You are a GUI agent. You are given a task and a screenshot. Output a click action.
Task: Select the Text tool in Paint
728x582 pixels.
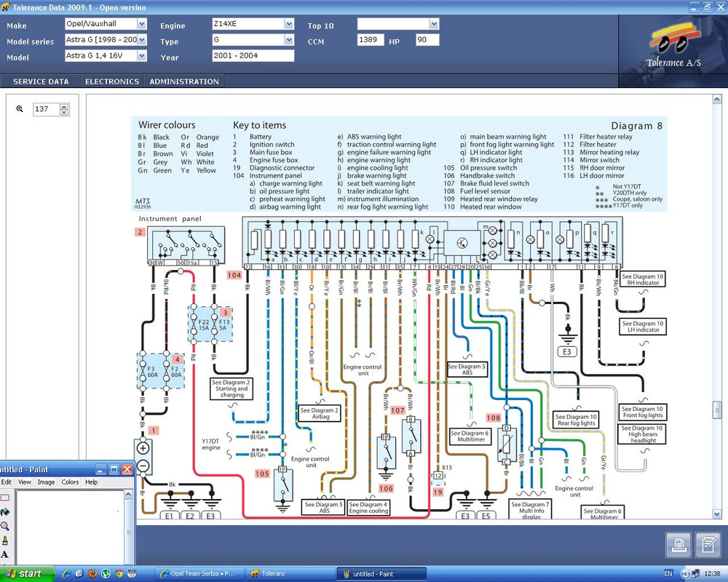(4, 554)
